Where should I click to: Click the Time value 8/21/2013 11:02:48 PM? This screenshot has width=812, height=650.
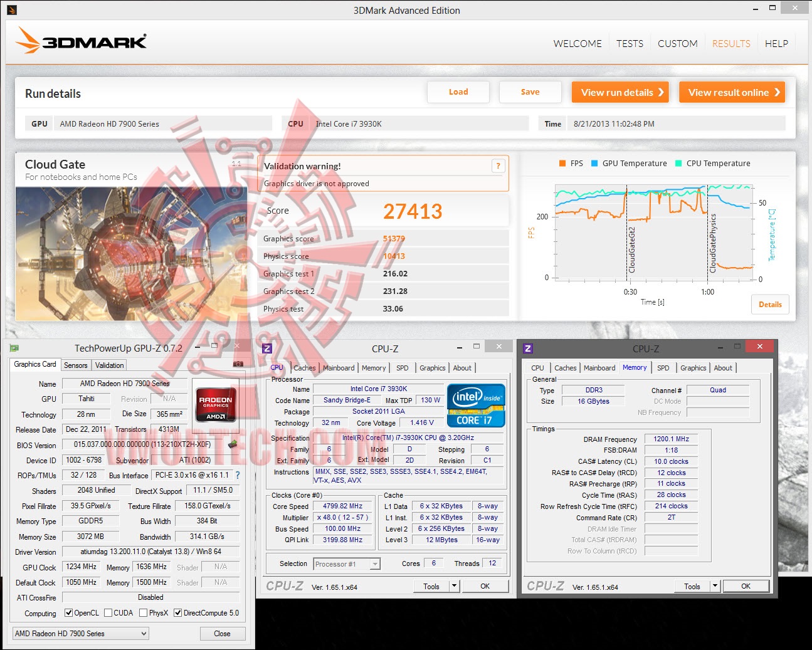coord(614,124)
